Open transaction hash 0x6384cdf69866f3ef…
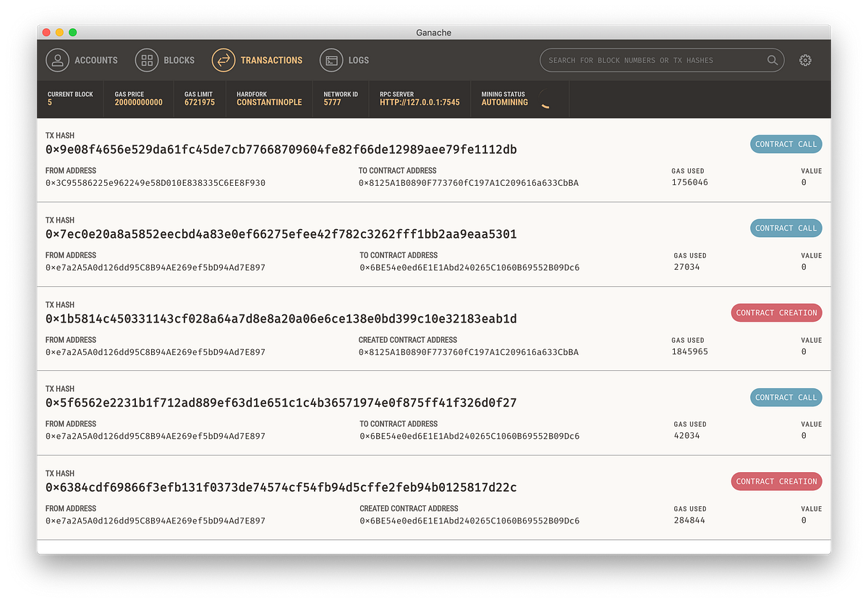This screenshot has width=868, height=603. click(281, 487)
